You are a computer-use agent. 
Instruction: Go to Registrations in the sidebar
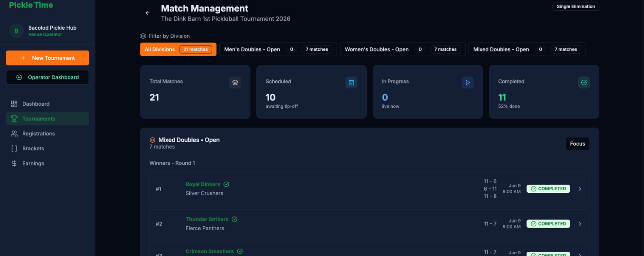click(x=47, y=134)
